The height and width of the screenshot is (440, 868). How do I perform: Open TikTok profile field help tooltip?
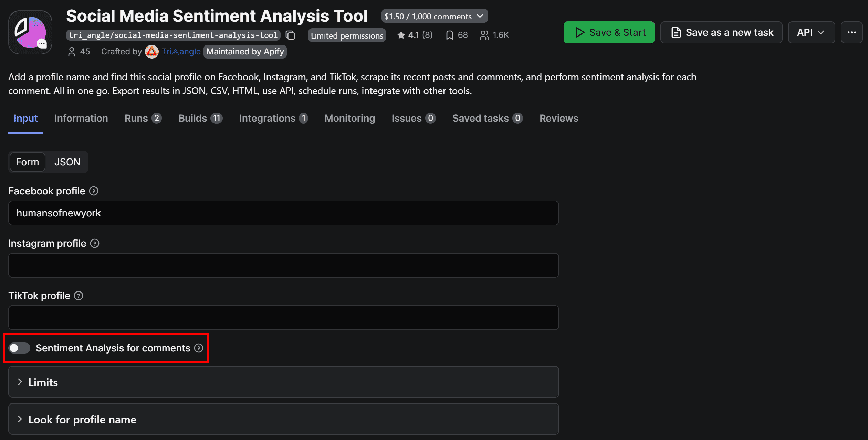pos(79,296)
